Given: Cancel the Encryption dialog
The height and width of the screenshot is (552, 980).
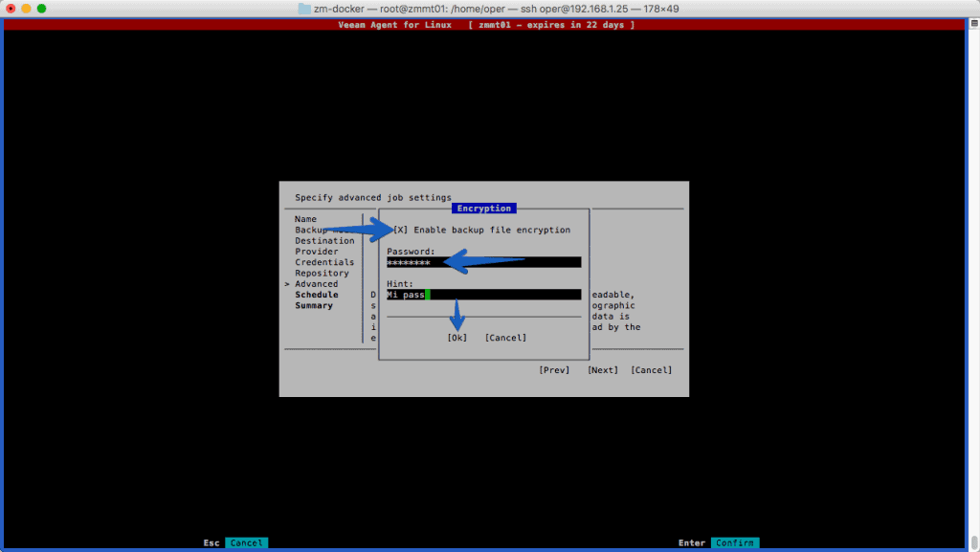Looking at the screenshot, I should point(505,338).
